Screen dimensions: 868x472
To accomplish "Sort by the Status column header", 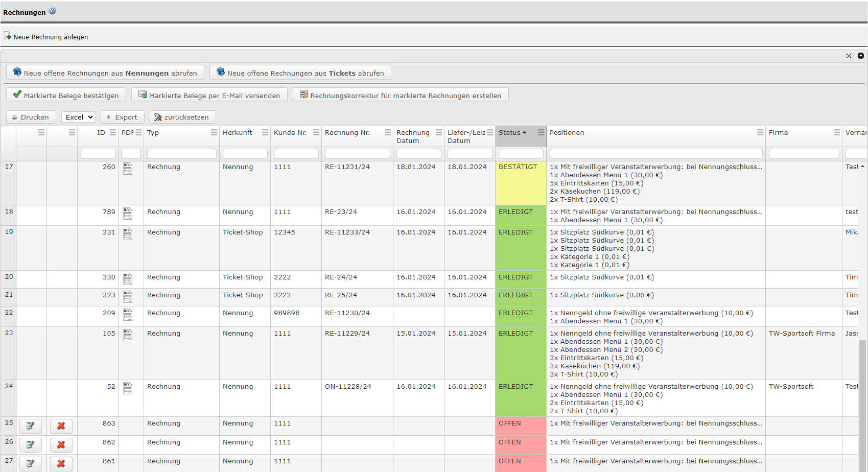I will (512, 132).
